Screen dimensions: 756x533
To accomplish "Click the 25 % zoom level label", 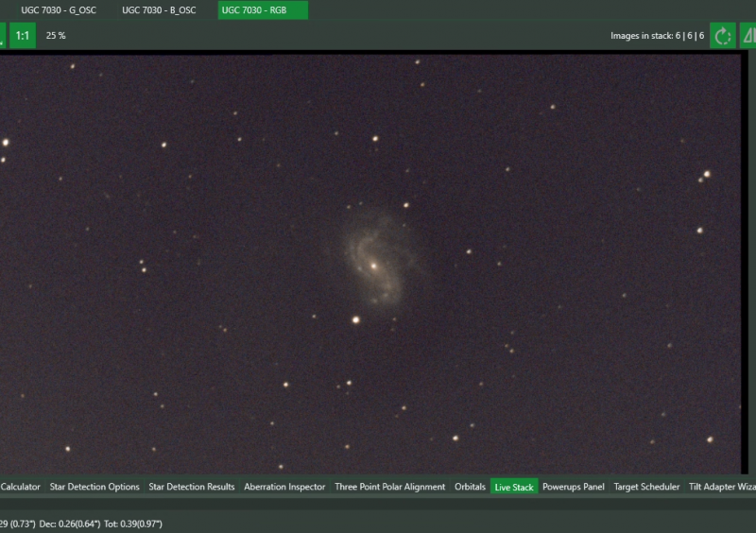I will tap(56, 36).
